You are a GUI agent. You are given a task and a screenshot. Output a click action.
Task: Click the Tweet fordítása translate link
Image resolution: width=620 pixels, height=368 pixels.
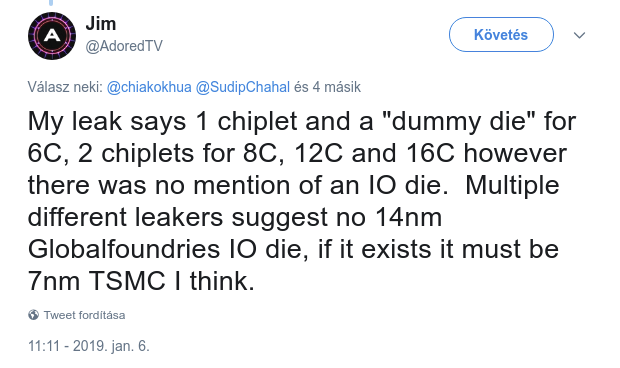pos(85,315)
